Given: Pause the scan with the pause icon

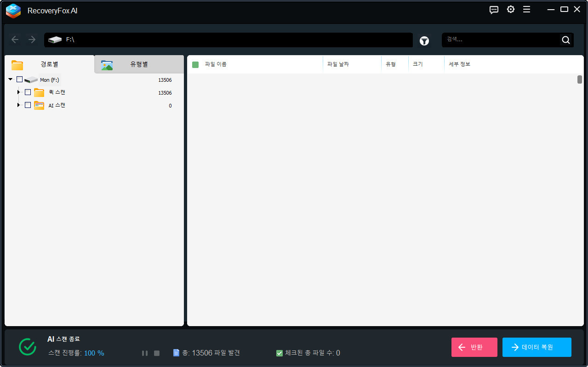Looking at the screenshot, I should click(145, 353).
